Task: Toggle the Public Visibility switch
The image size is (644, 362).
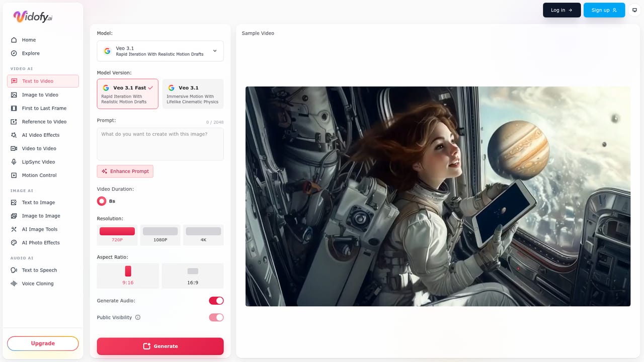Action: click(216, 317)
